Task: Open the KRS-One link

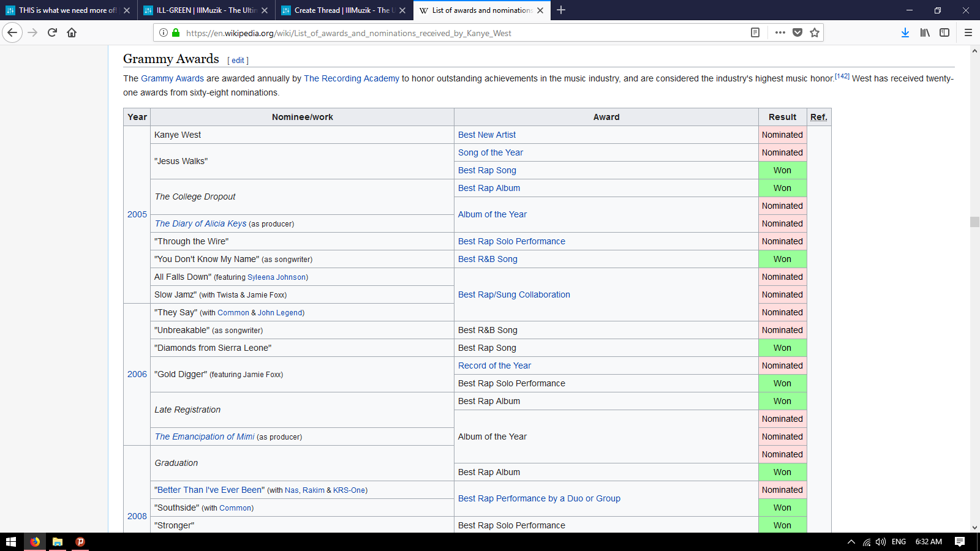Action: pos(349,490)
